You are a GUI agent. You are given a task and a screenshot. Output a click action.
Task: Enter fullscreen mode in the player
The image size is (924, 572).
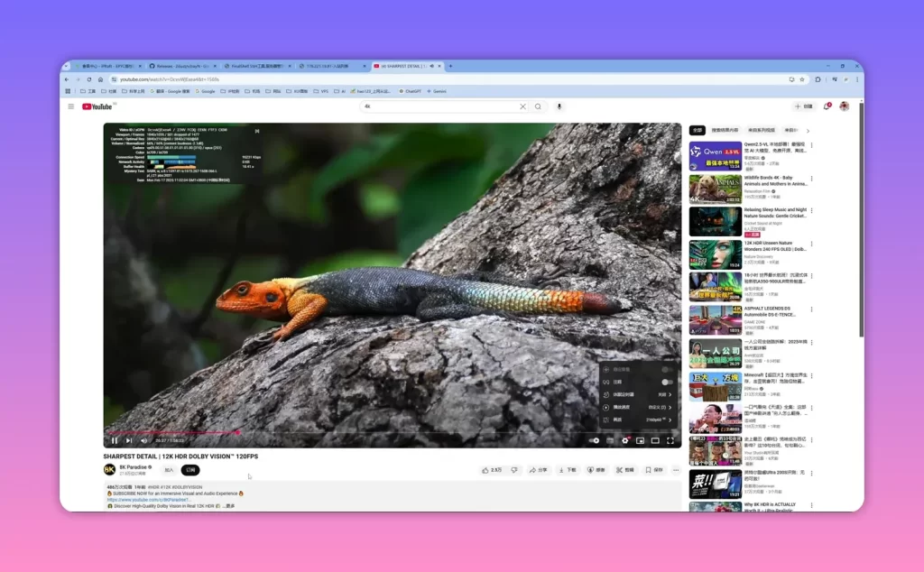670,440
